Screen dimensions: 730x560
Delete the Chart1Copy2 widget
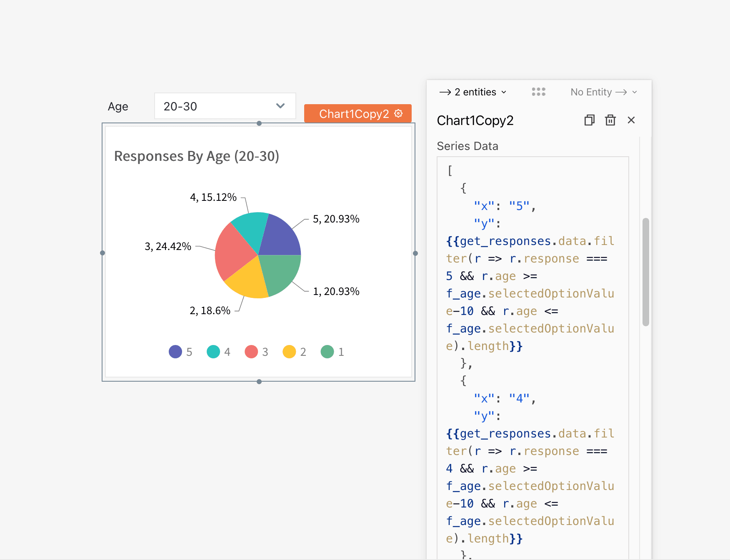610,120
